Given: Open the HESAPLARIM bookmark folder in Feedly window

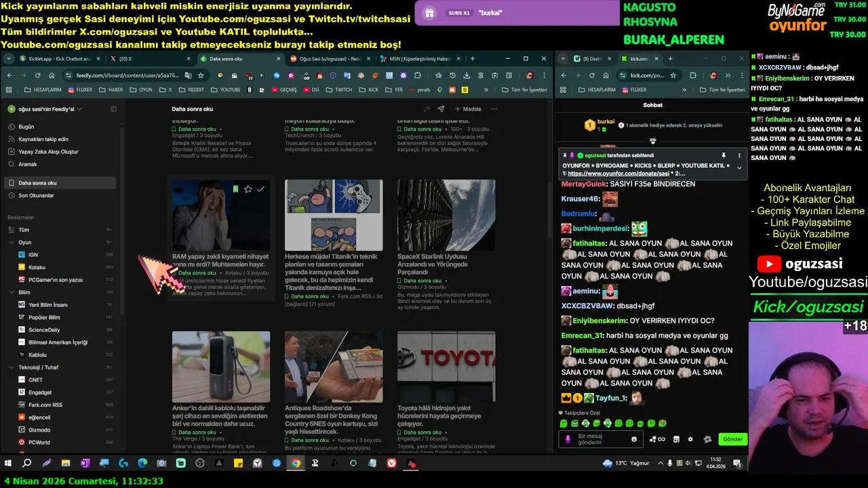Looking at the screenshot, I should coord(43,89).
